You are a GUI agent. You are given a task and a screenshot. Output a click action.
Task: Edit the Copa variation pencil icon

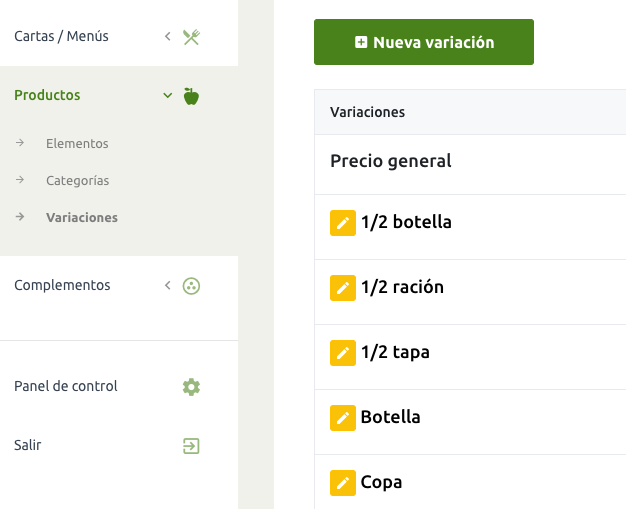pos(343,483)
